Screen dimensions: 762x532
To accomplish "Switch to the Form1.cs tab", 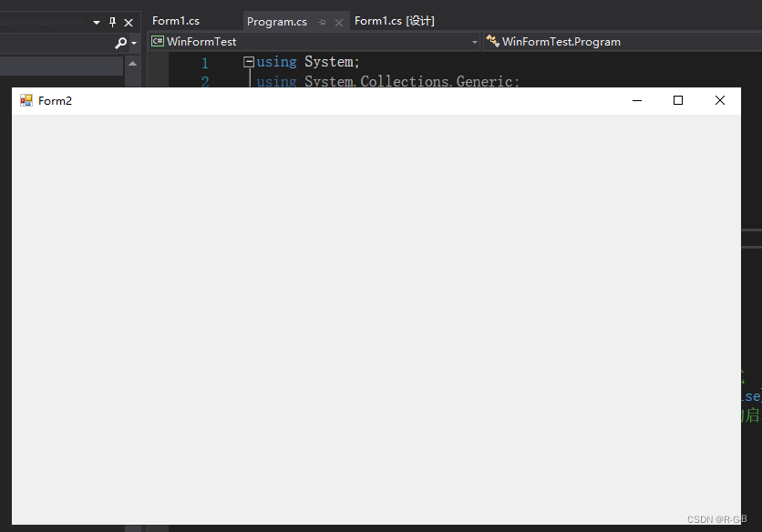I will coord(176,21).
